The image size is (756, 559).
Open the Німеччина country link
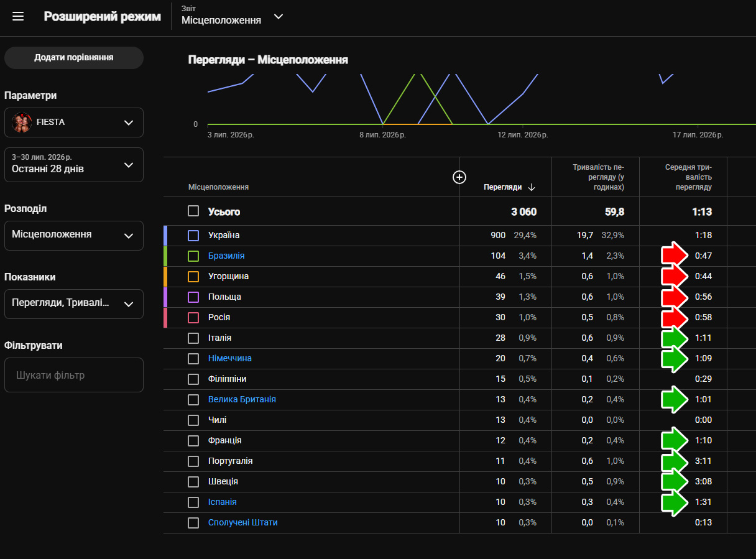pyautogui.click(x=230, y=358)
